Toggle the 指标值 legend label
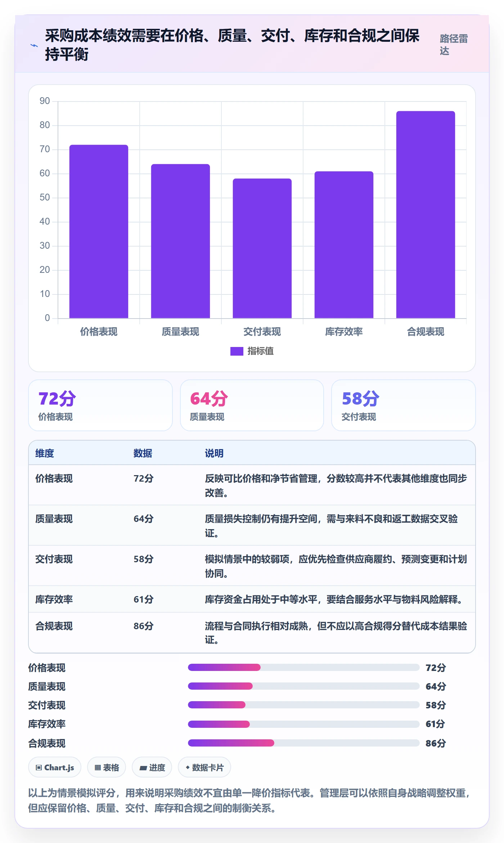 (260, 351)
